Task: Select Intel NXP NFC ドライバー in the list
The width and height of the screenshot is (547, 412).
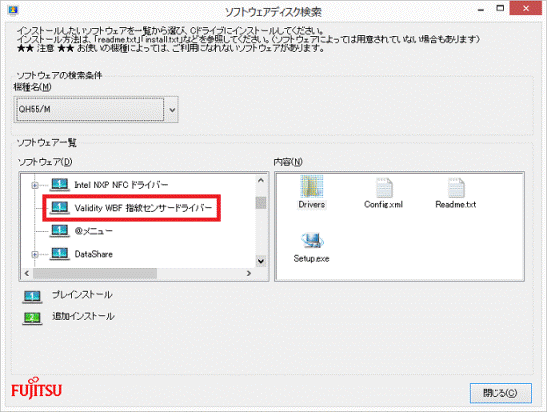Action: (x=121, y=185)
